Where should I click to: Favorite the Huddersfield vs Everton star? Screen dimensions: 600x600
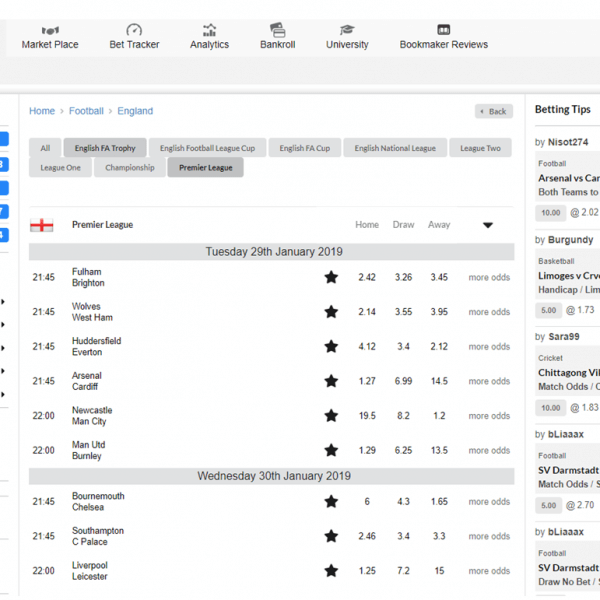coord(331,346)
